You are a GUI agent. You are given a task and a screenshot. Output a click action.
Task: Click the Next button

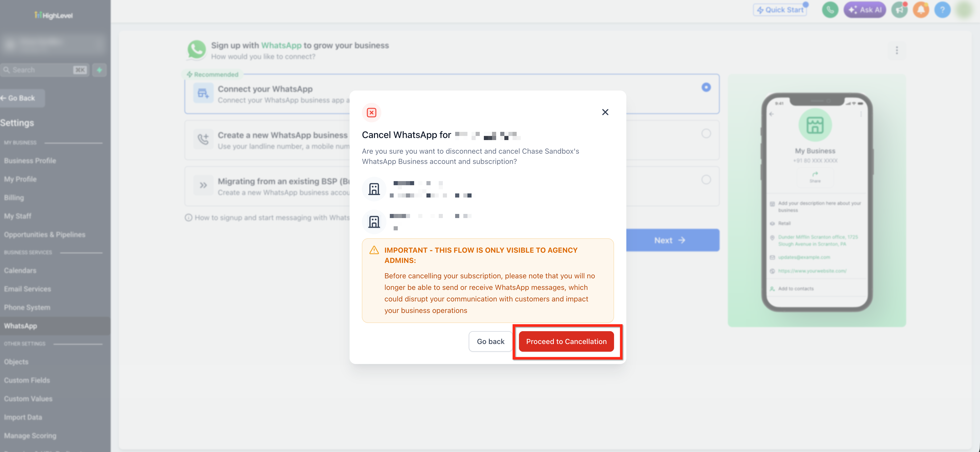tap(673, 240)
